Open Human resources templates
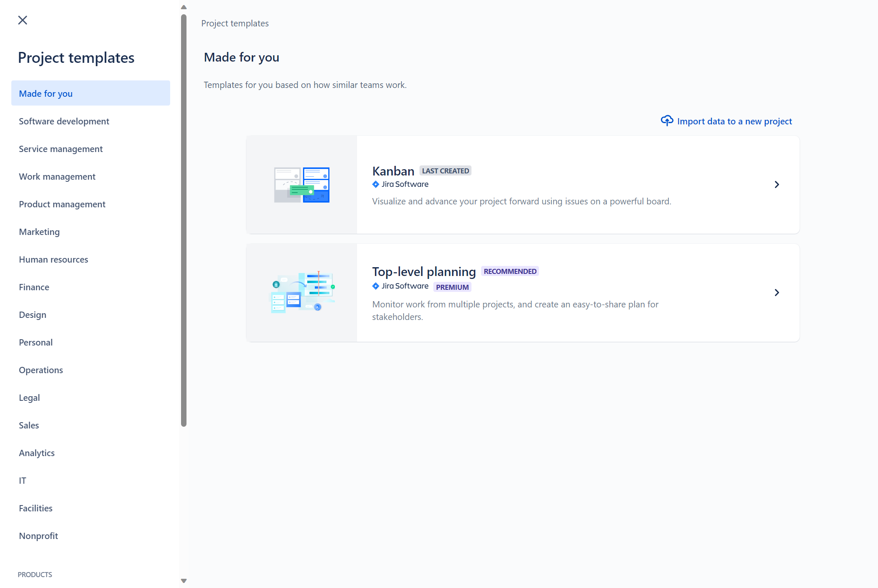 coord(53,259)
